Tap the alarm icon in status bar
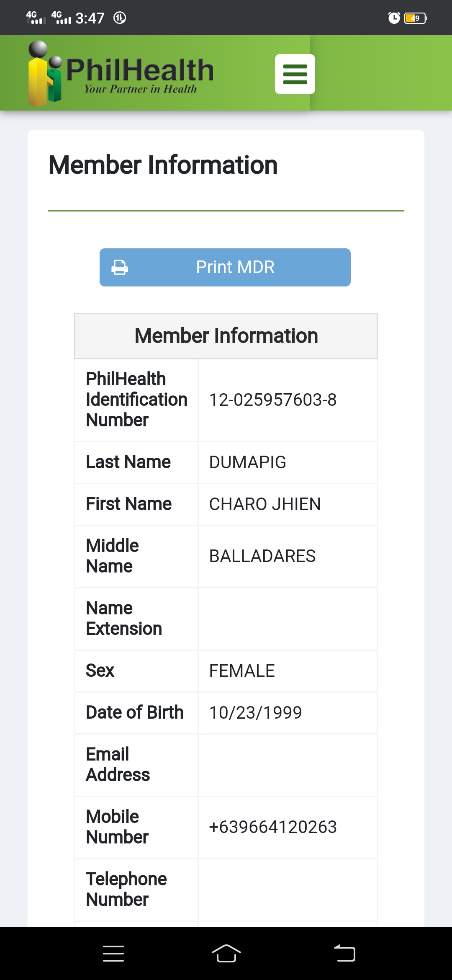 coord(394,18)
